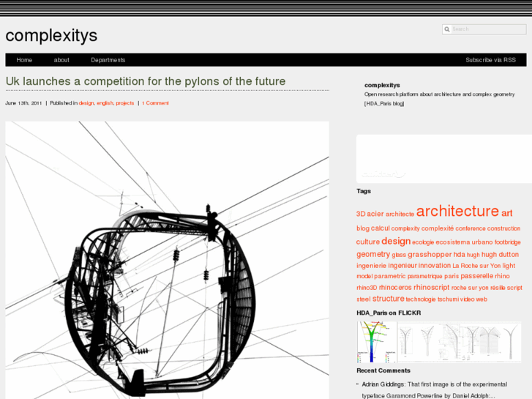Click the glass tag

click(x=399, y=255)
